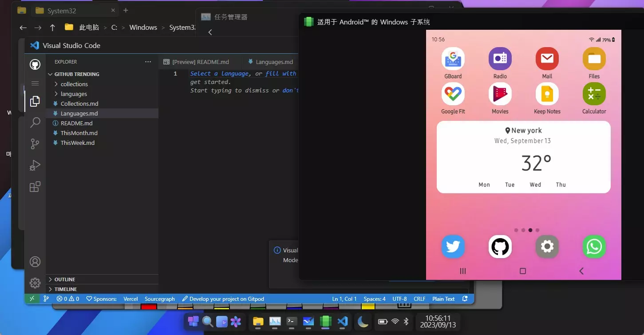Change file encoding via UTF-8
Image resolution: width=644 pixels, height=335 pixels.
click(x=399, y=299)
